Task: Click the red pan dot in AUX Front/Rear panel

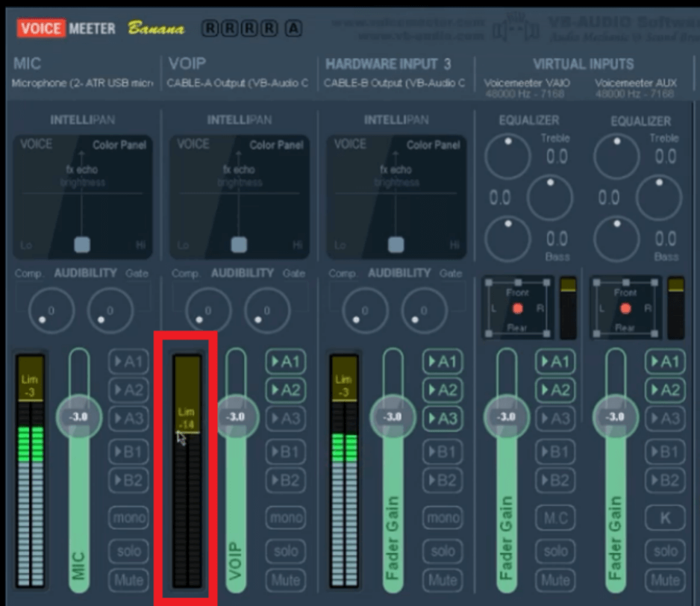Action: [x=625, y=308]
